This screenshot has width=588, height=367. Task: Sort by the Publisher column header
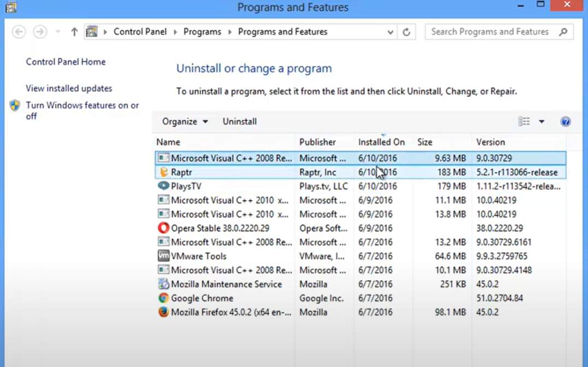tap(317, 142)
